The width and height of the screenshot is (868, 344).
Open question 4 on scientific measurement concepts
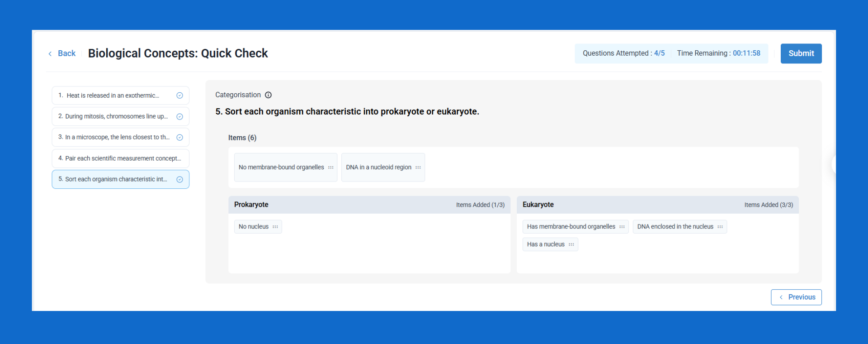121,158
